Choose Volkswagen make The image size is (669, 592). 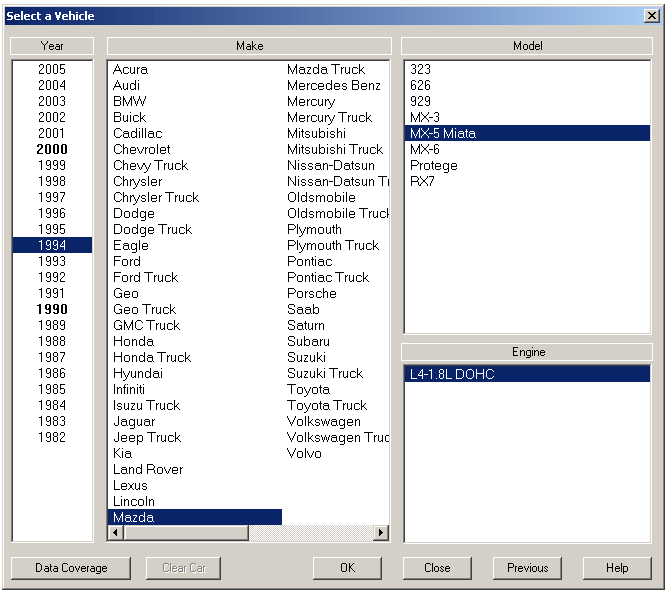pos(323,421)
